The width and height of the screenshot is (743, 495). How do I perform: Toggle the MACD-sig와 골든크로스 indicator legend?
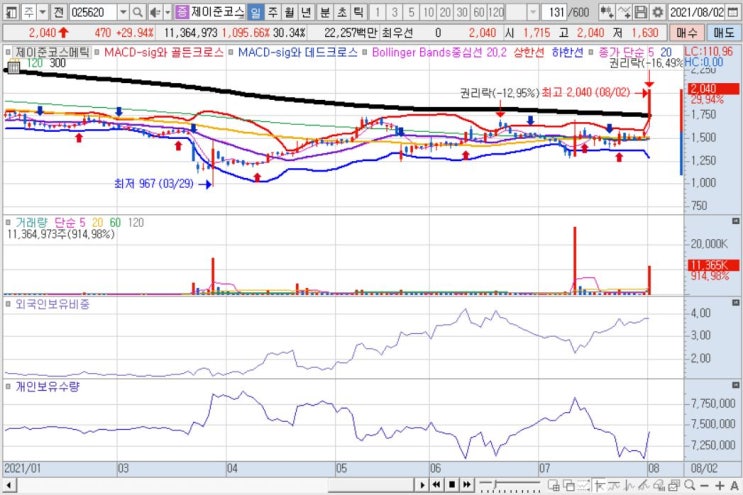click(163, 52)
